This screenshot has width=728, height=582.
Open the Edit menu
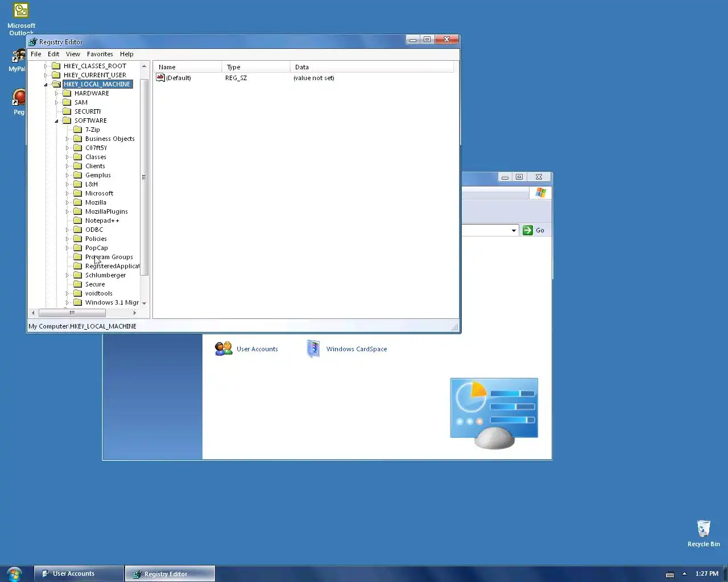coord(53,54)
